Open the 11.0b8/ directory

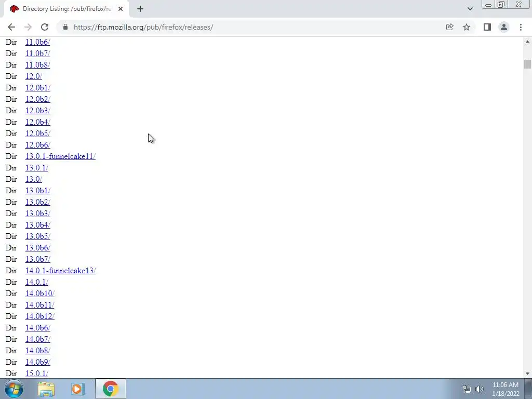point(37,65)
